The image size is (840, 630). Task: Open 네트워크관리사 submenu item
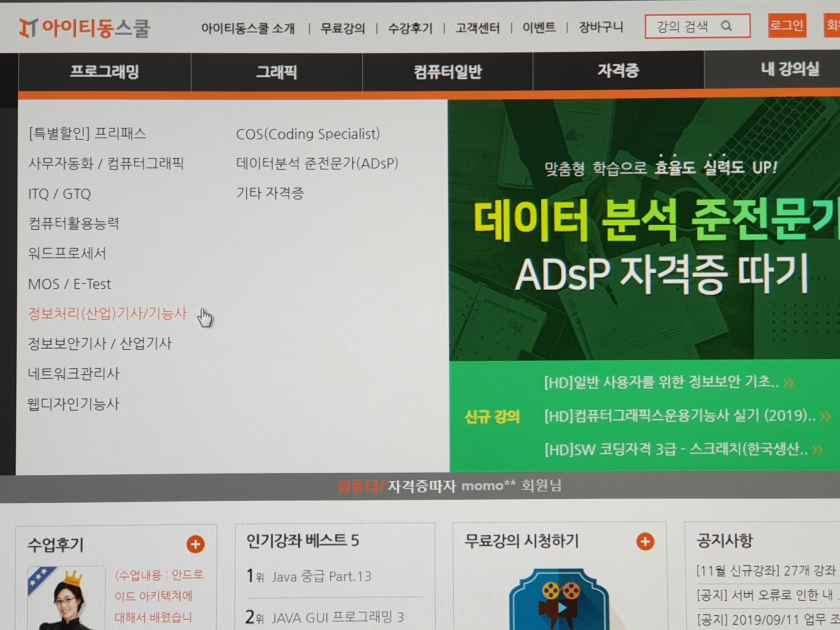point(73,374)
